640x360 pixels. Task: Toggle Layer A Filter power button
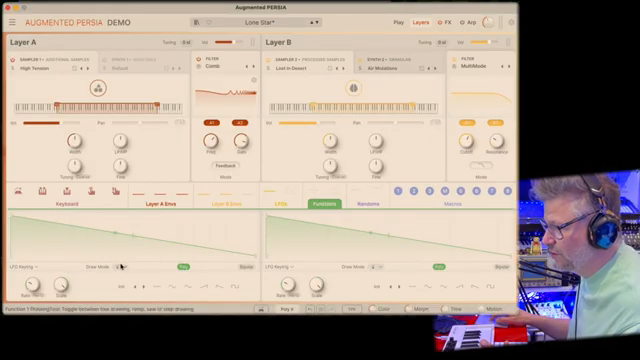point(199,59)
